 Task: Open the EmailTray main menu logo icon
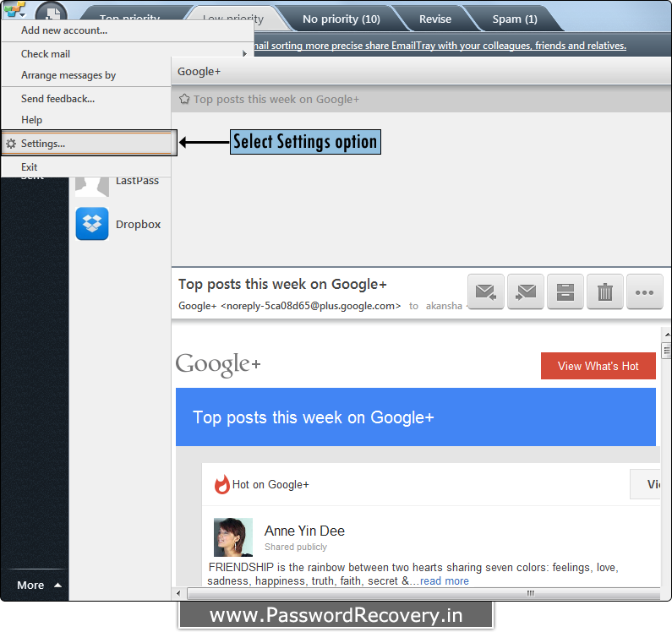[x=15, y=8]
